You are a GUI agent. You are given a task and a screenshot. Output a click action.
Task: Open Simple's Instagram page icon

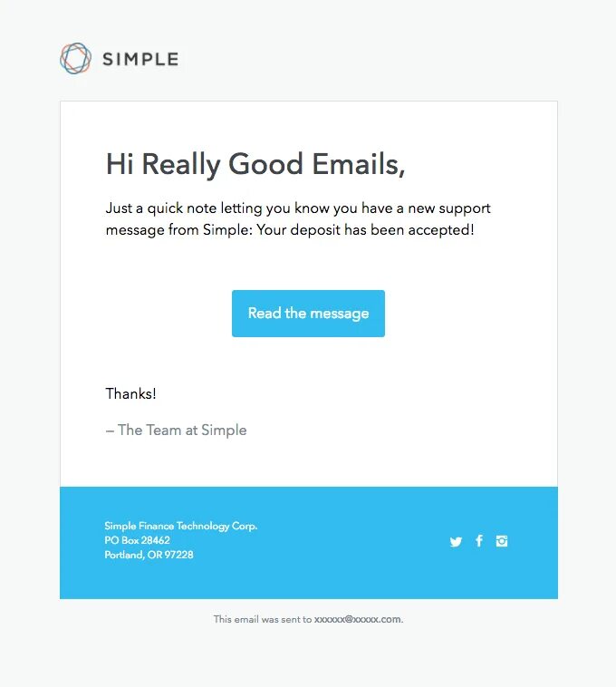pos(502,541)
